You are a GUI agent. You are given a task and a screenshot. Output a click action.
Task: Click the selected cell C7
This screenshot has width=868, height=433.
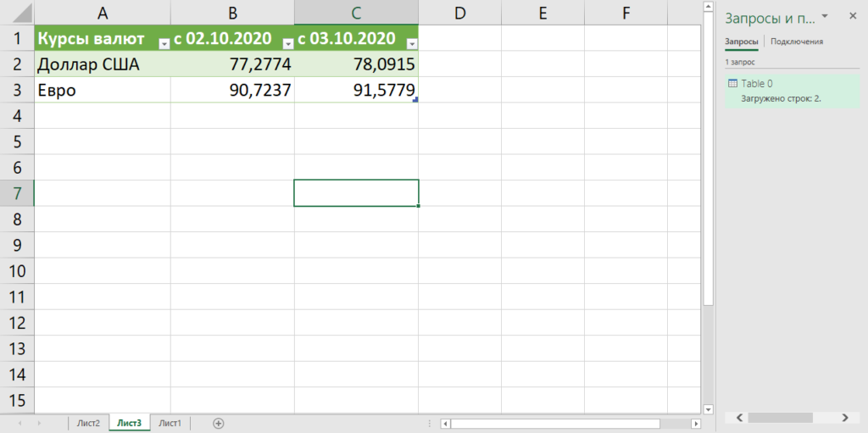click(x=357, y=193)
